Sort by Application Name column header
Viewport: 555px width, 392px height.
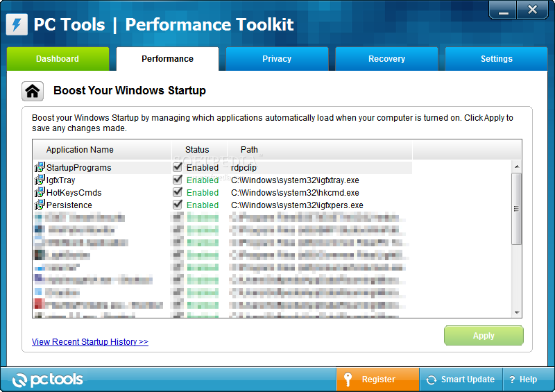coord(102,149)
